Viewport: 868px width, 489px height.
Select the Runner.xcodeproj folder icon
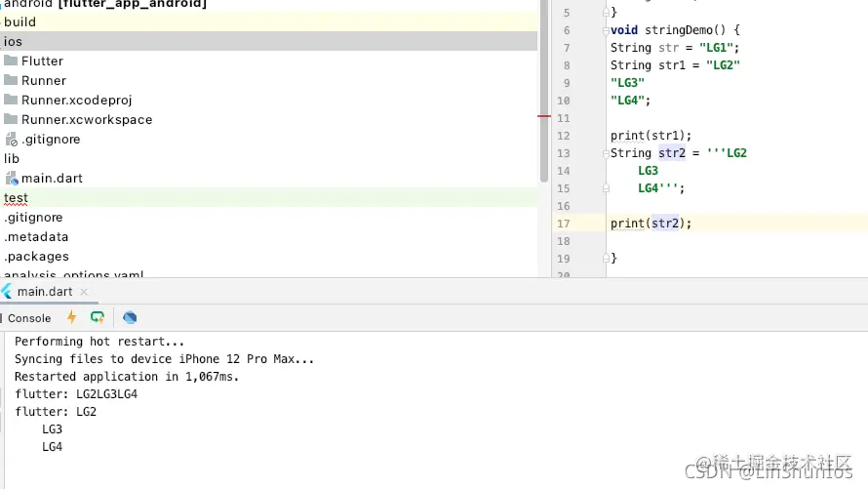point(11,100)
